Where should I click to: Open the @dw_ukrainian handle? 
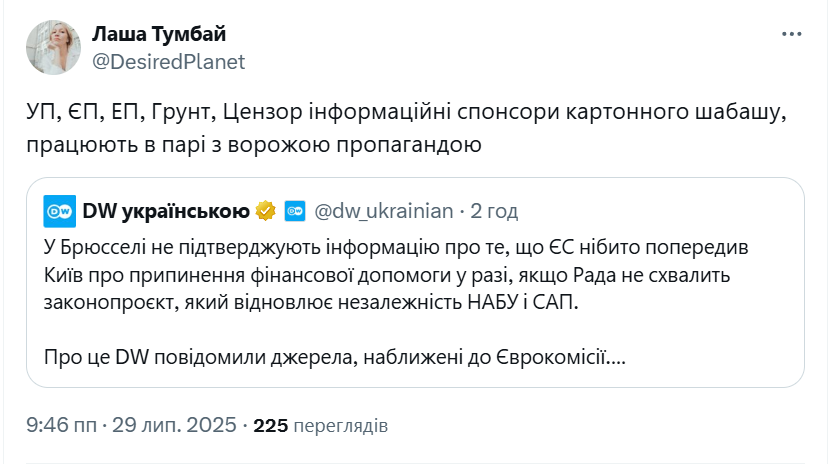click(383, 211)
